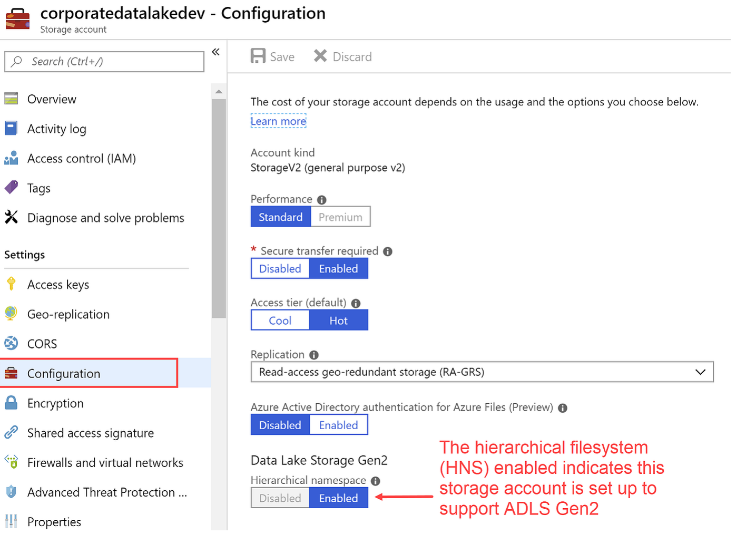Screen dimensions: 756x534
Task: Focus the Search (Ctrl+/) field
Action: (104, 61)
